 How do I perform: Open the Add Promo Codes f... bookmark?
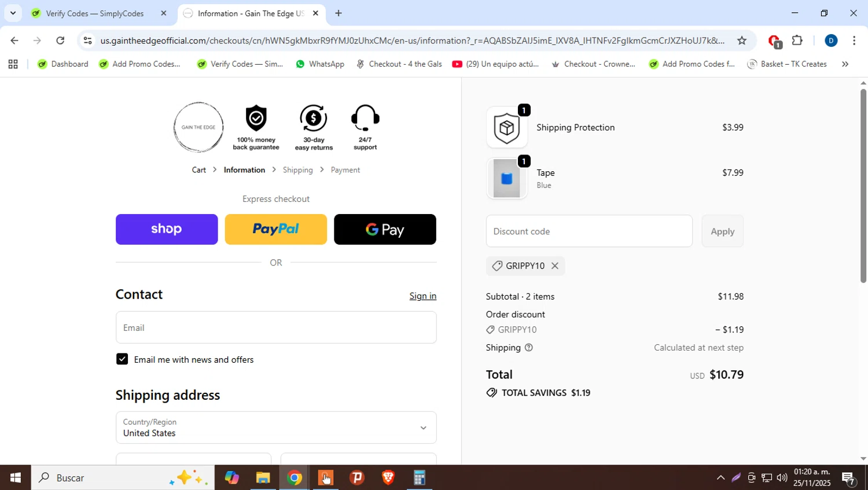[692, 64]
